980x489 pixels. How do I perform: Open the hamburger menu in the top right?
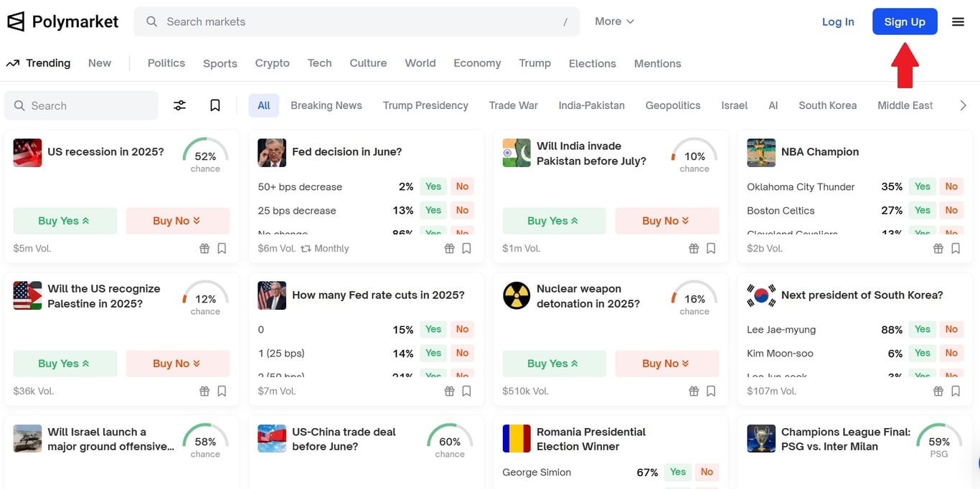point(958,22)
